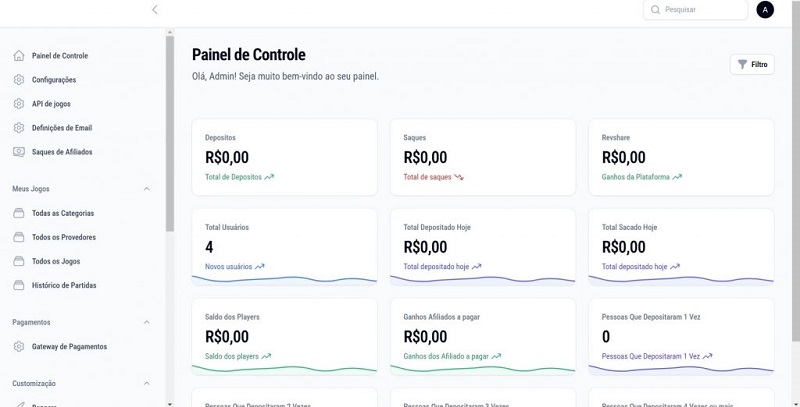Click the Total Usuários stats card

coord(283,246)
